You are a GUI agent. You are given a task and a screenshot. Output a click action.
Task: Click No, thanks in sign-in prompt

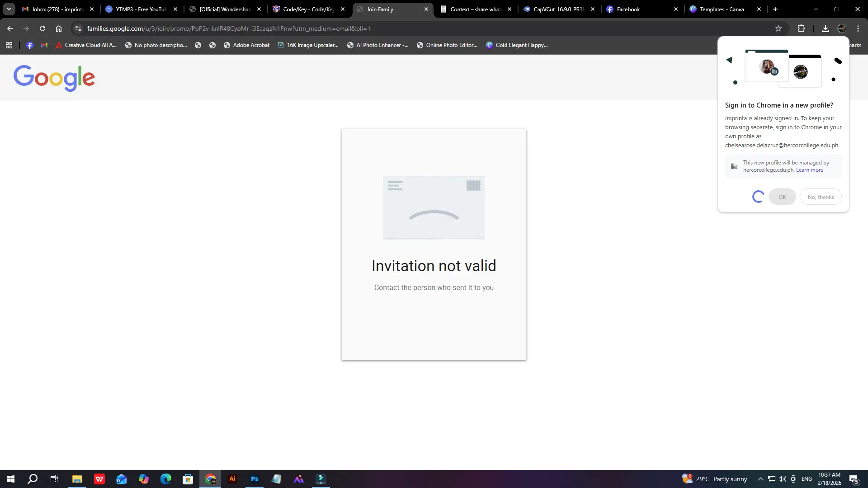(x=821, y=197)
